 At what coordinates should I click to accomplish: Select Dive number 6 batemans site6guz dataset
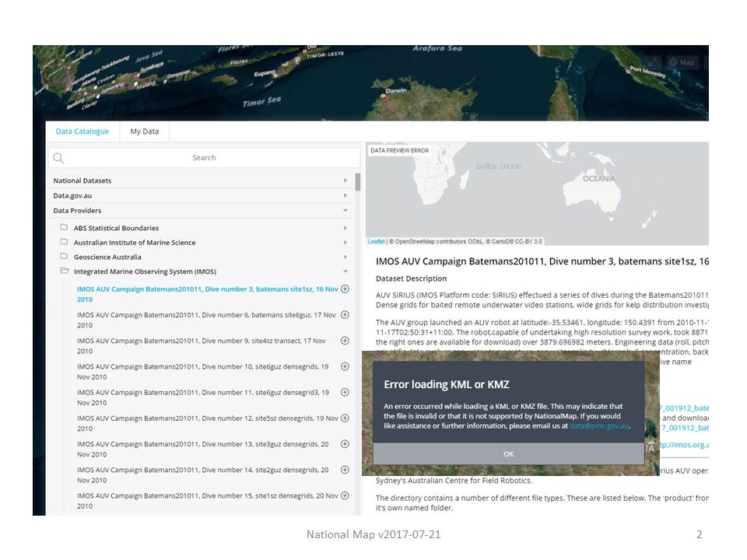206,320
